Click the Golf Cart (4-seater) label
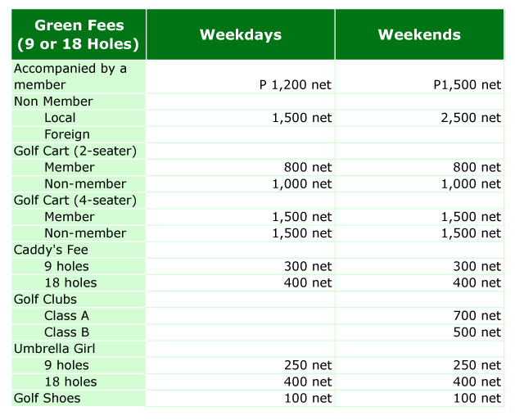The image size is (515, 420). click(x=75, y=201)
